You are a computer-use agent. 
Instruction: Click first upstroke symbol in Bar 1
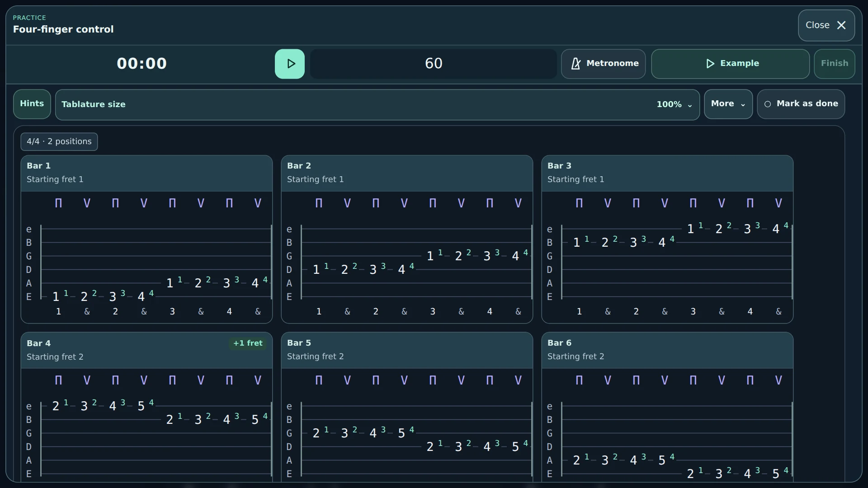pyautogui.click(x=87, y=203)
